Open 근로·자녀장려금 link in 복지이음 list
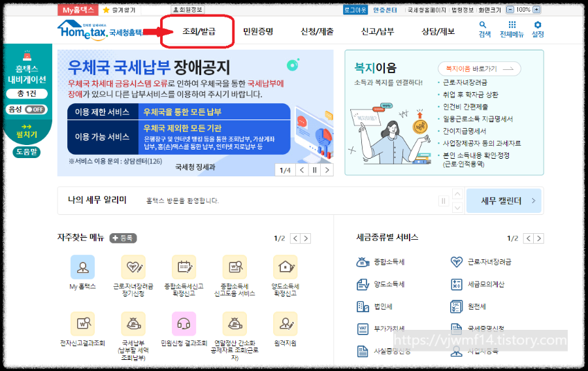The height and width of the screenshot is (371, 588). [x=465, y=82]
